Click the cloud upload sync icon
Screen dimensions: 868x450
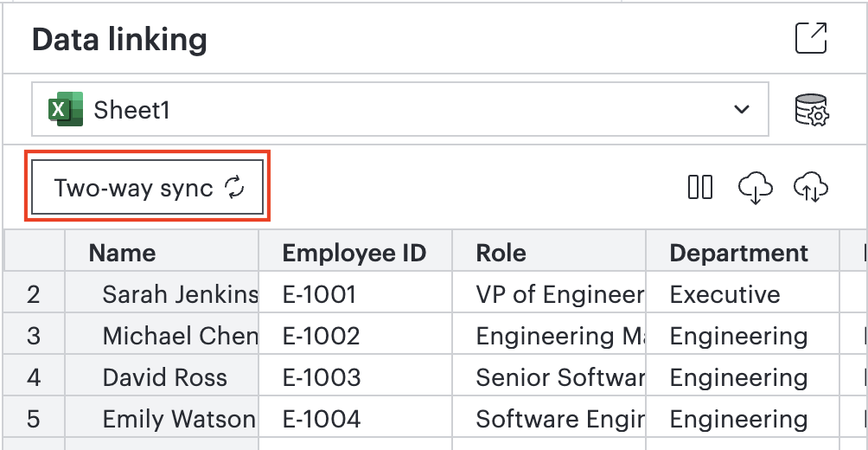[x=811, y=188]
